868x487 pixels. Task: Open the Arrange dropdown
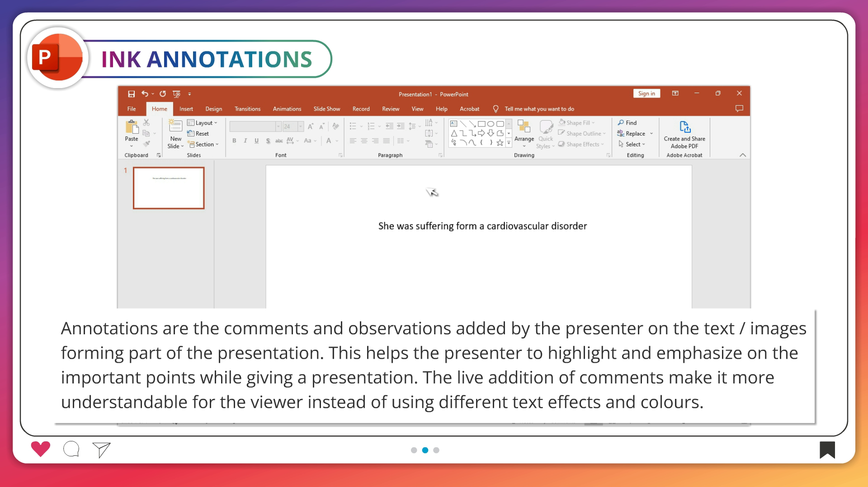[524, 132]
